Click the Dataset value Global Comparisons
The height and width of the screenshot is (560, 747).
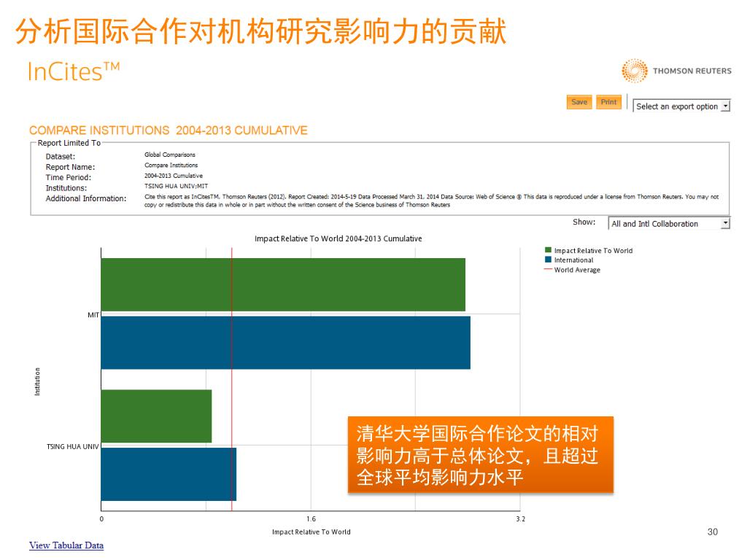click(x=169, y=155)
